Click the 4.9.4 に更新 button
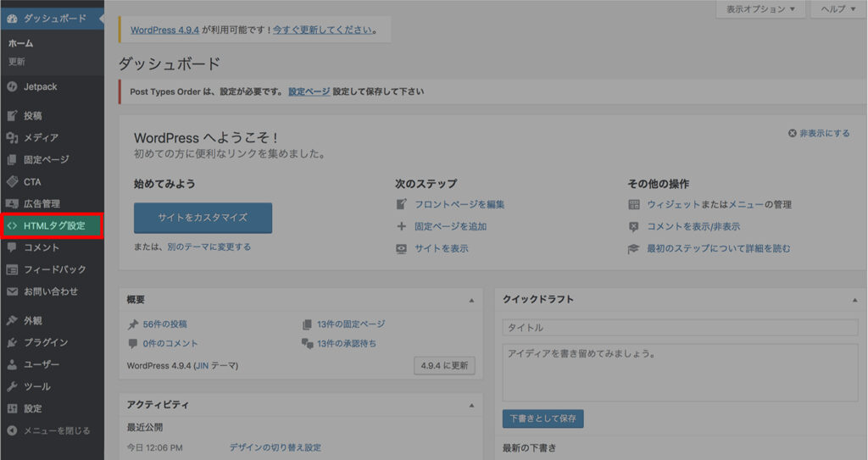Viewport: 868px width, 460px height. pos(444,365)
